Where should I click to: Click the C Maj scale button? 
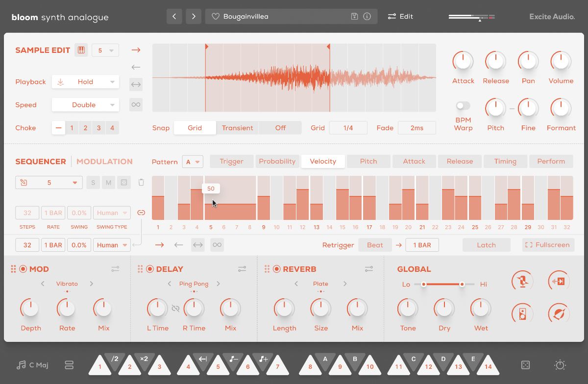tap(32, 365)
